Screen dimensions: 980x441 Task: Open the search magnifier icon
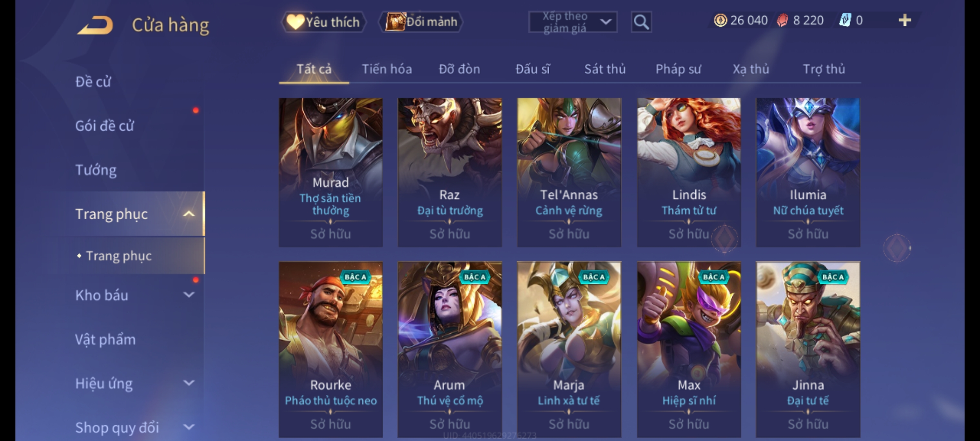[x=641, y=22]
